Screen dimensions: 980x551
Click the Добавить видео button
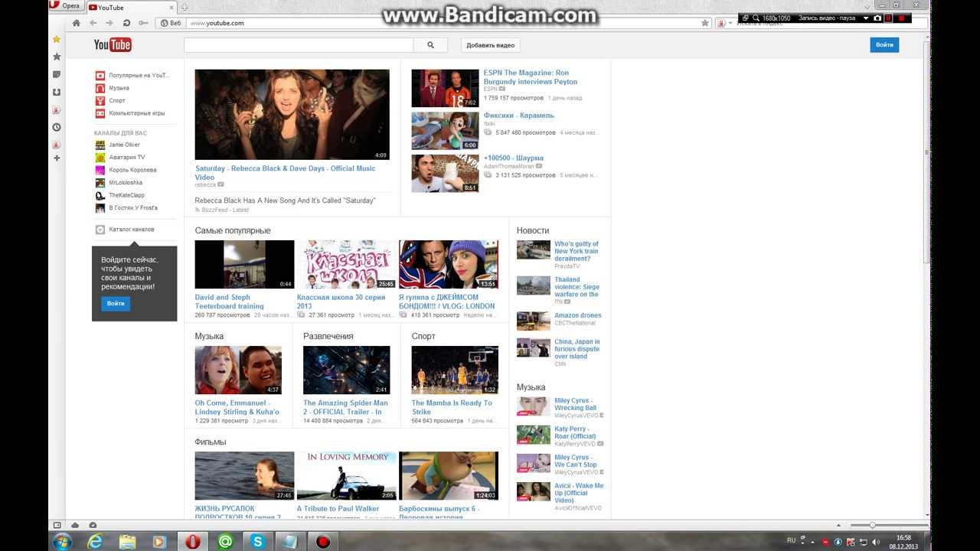point(490,45)
